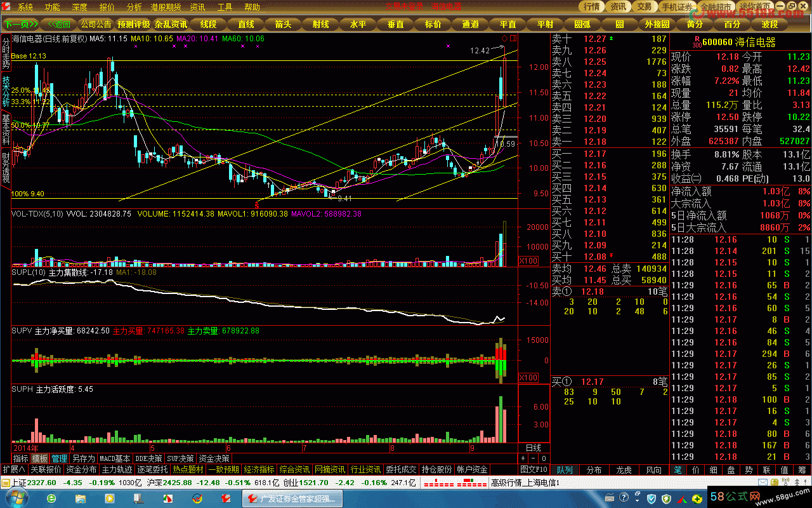Screen dimensions: 812x508
Task: Click the 指标 indicator tab
Action: pos(21,458)
